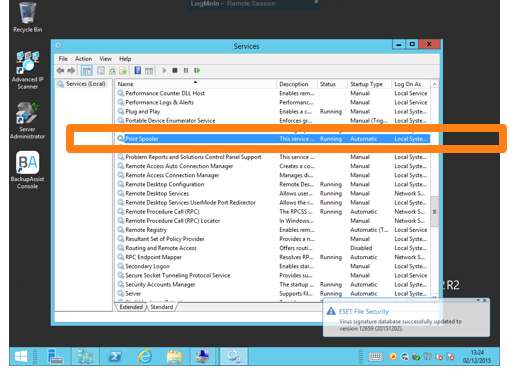
Task: Select the Secondary Logon service
Action: [x=273, y=266]
